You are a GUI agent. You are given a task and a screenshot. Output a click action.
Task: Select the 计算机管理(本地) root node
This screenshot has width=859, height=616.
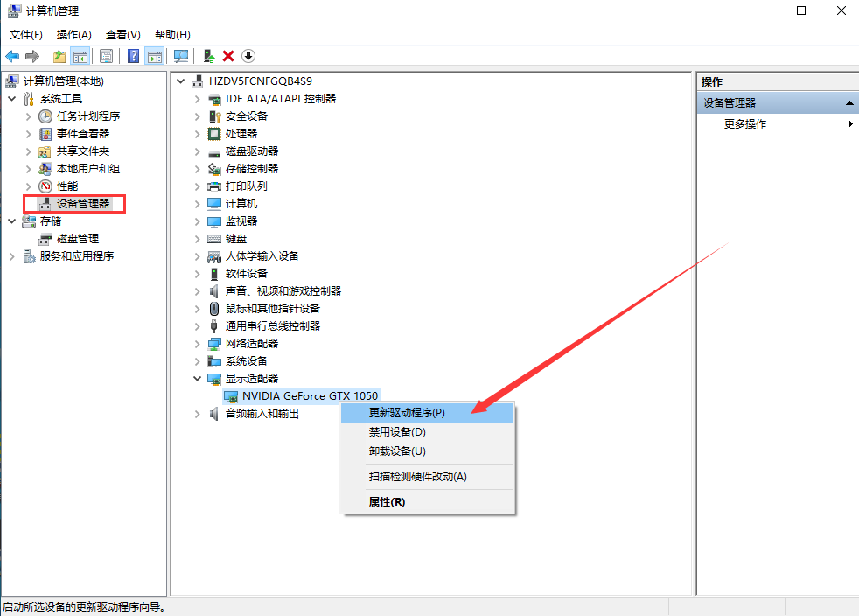[64, 81]
